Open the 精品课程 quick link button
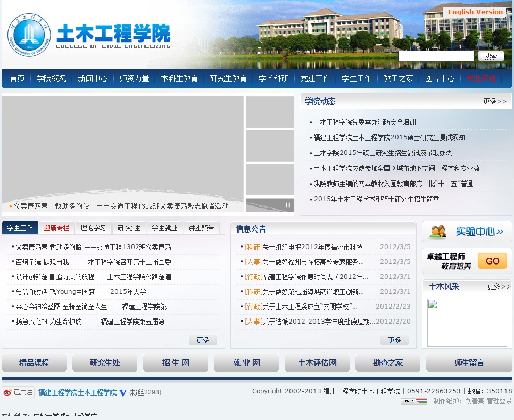Image resolution: width=514 pixels, height=420 pixels. coord(34,363)
